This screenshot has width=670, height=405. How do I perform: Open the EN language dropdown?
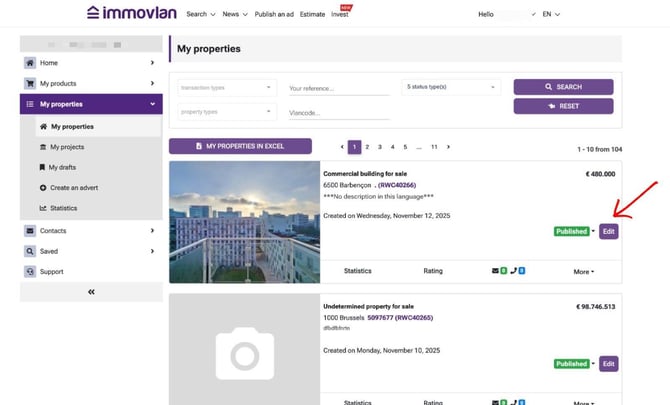click(x=550, y=15)
